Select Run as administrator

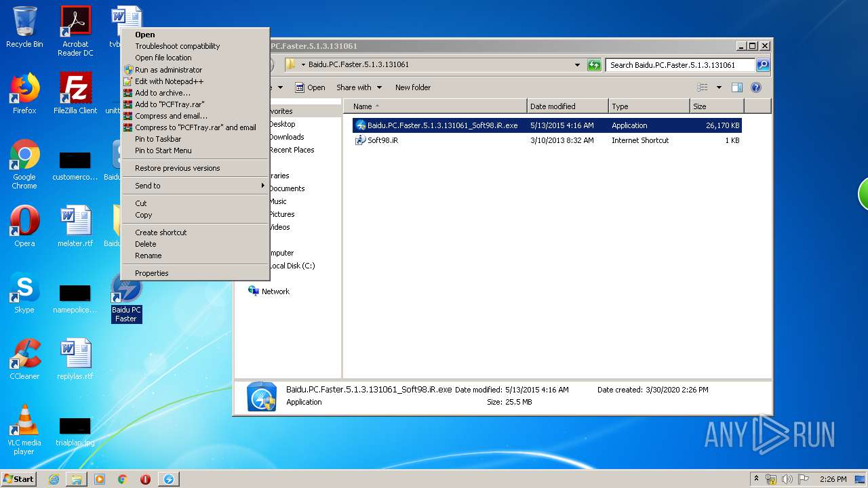pyautogui.click(x=195, y=70)
